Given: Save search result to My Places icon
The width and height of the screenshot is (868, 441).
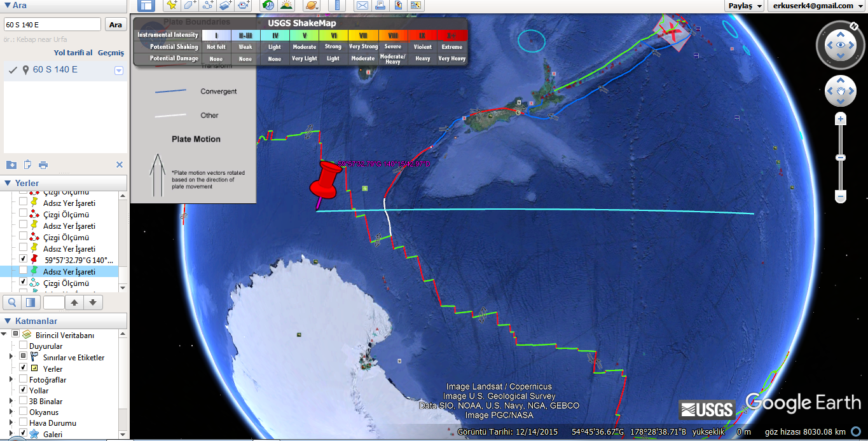Looking at the screenshot, I should pos(11,165).
